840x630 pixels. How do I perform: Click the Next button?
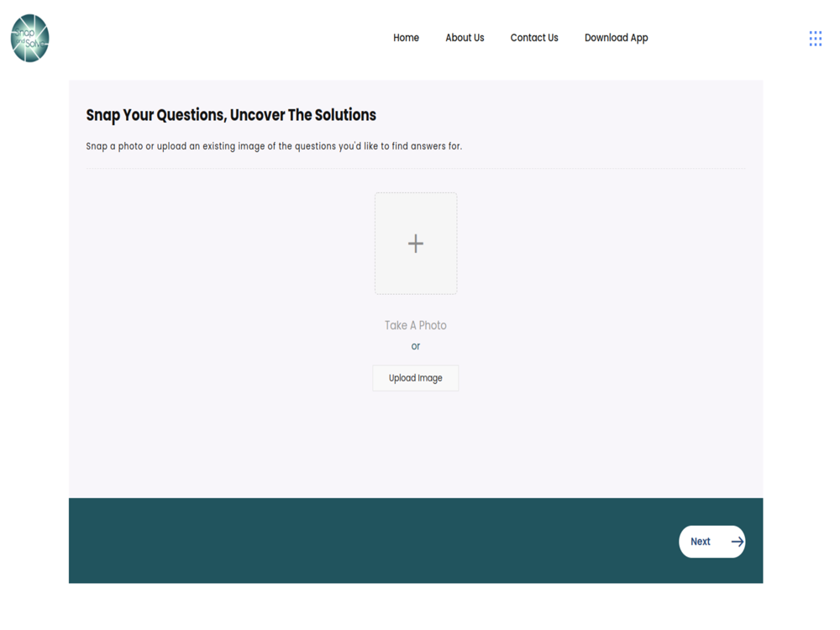[712, 542]
